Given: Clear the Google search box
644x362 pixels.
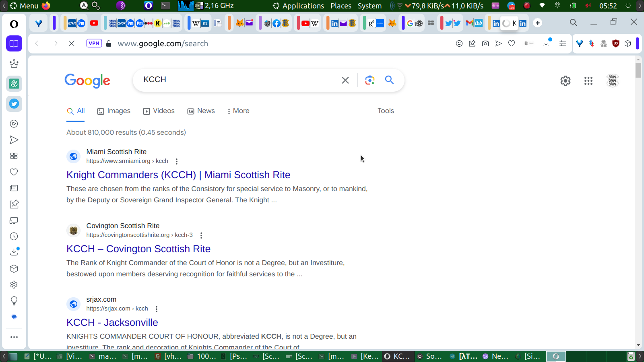Looking at the screenshot, I should 345,80.
